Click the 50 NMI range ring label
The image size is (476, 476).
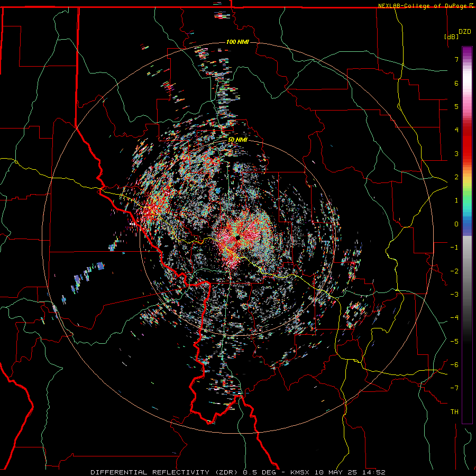237,140
